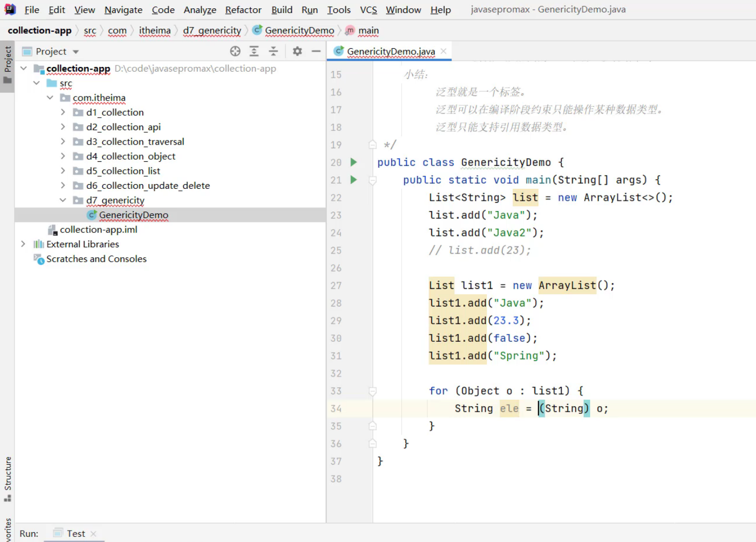This screenshot has height=542, width=756.
Task: Expand External Libraries node
Action: click(x=23, y=244)
